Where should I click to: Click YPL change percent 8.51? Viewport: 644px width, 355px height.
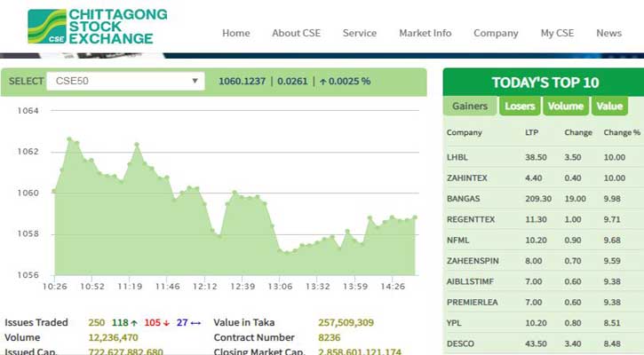point(612,323)
